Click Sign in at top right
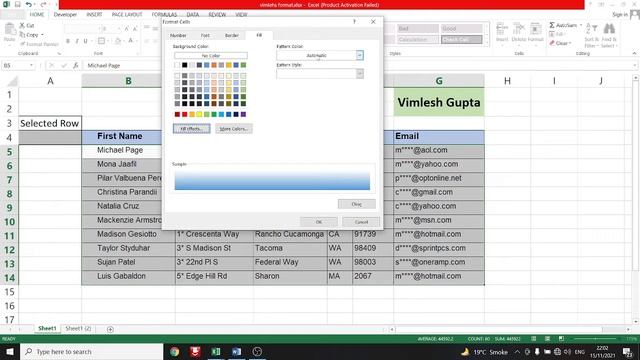 pos(620,14)
